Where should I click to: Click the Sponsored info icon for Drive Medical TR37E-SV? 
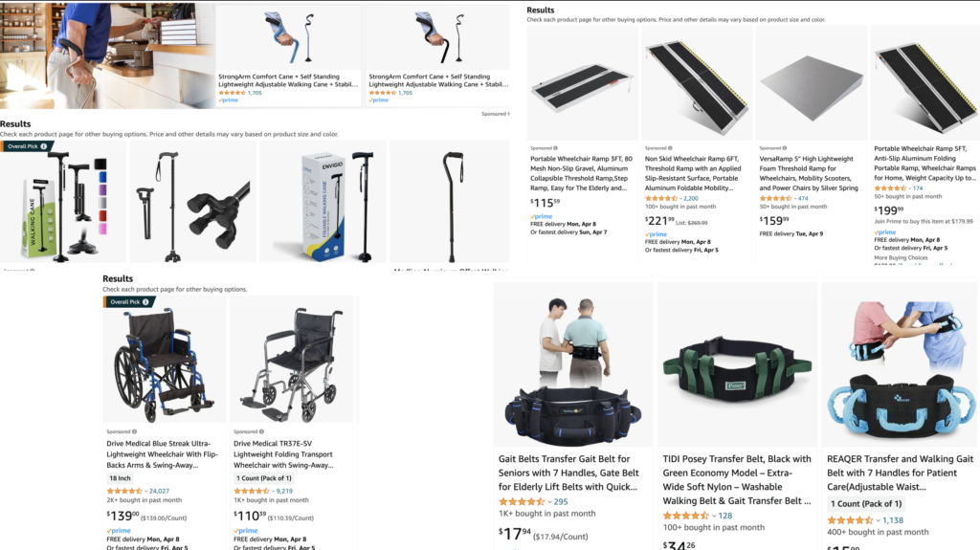point(261,431)
